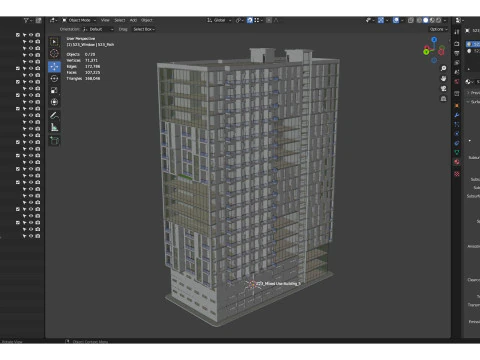Click the 323_Mixed Use Building object label
The height and width of the screenshot is (360, 480).
278,284
